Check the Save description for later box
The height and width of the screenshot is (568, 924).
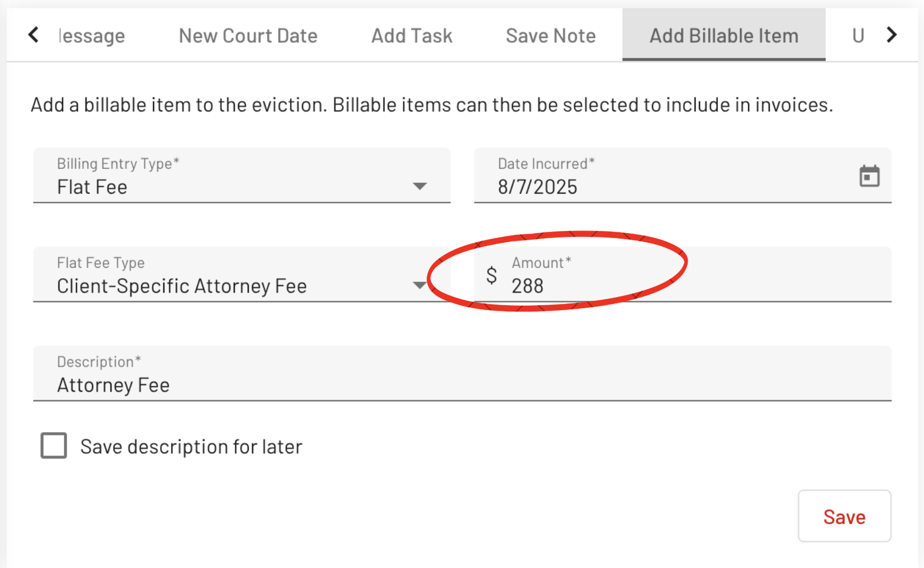pos(54,446)
